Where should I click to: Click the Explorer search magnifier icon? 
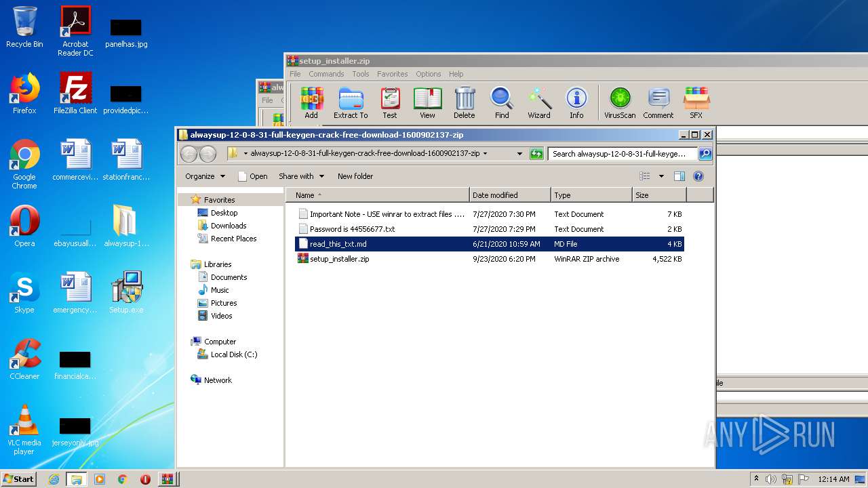705,154
